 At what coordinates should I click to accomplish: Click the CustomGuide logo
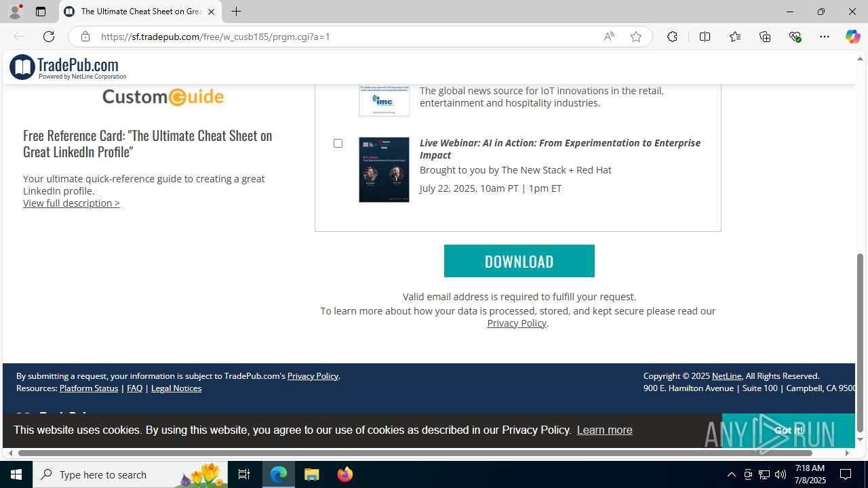click(163, 97)
